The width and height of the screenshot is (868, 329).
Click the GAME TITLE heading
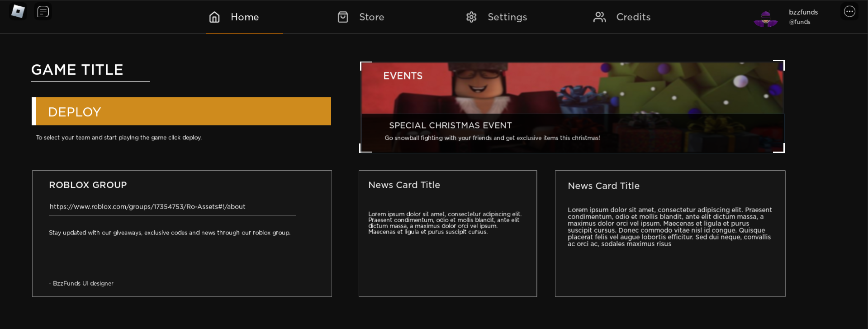tap(77, 70)
